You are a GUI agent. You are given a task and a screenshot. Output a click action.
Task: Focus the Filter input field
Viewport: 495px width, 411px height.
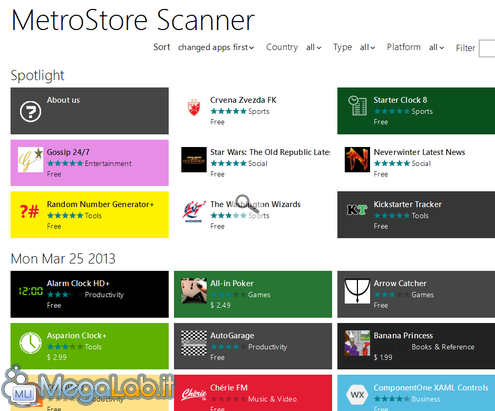(x=487, y=48)
